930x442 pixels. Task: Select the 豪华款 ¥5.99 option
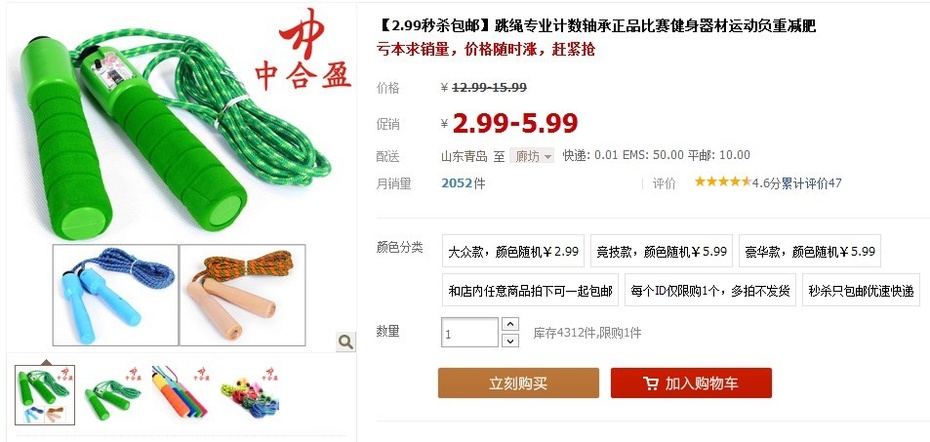810,251
